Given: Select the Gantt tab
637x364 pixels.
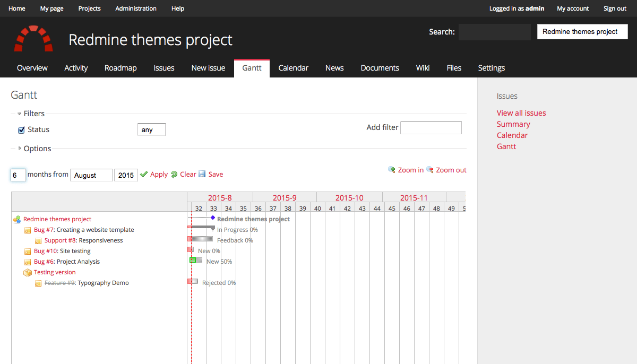Looking at the screenshot, I should [x=252, y=68].
